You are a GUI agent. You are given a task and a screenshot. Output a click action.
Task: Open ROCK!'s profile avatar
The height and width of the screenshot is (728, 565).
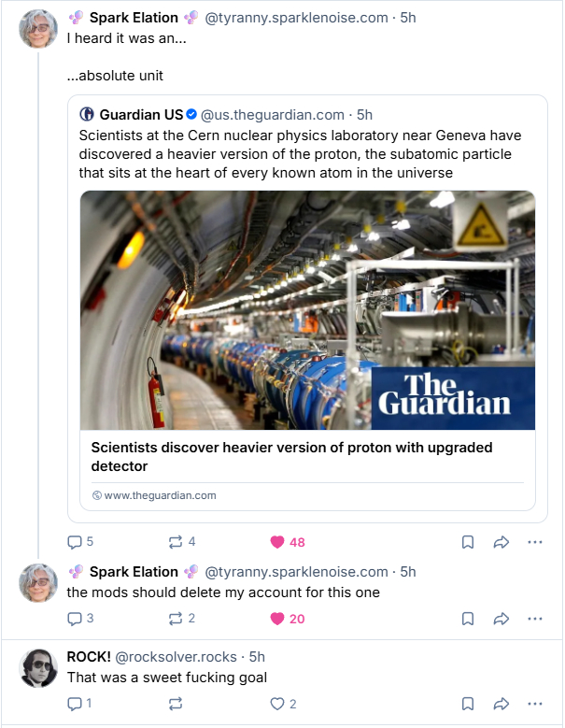click(38, 667)
